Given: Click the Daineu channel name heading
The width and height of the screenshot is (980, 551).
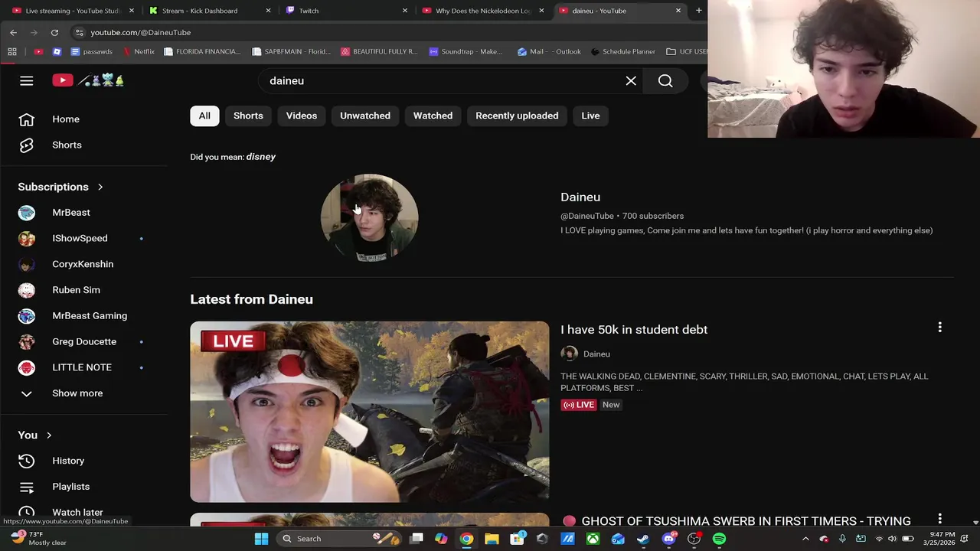Looking at the screenshot, I should 580,197.
